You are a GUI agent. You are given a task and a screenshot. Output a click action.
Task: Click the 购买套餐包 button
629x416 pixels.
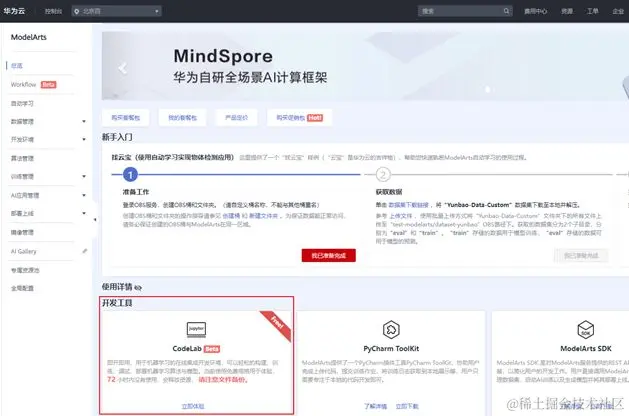click(x=126, y=118)
